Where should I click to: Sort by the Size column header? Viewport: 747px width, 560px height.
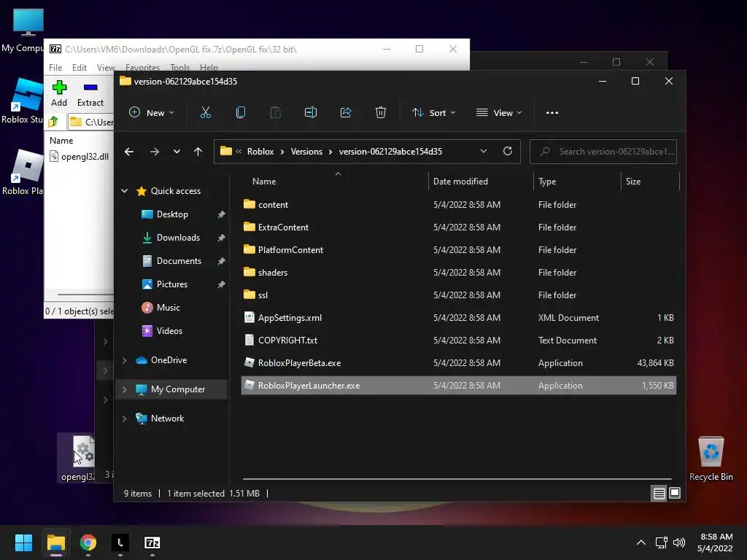pos(650,182)
